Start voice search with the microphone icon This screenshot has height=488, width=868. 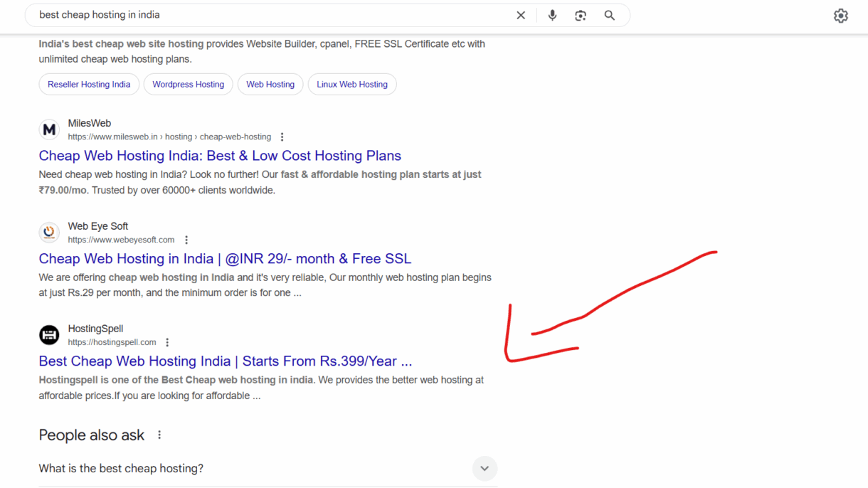(552, 15)
